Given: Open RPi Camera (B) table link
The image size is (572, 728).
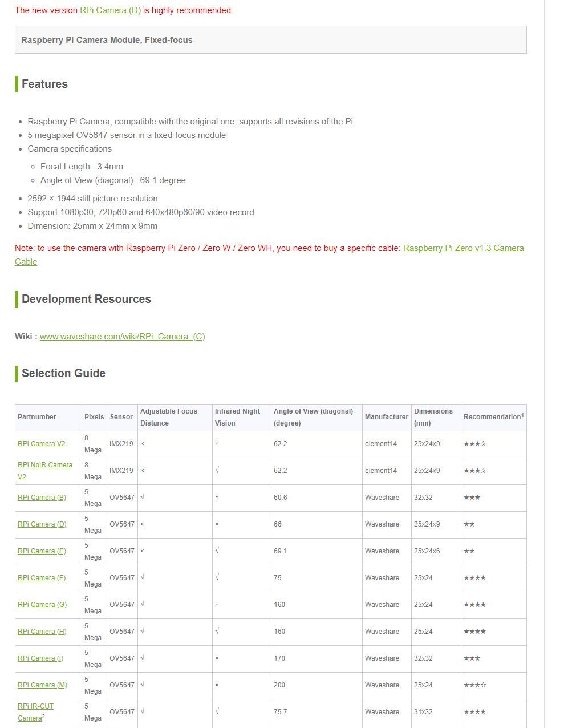Looking at the screenshot, I should coord(42,498).
